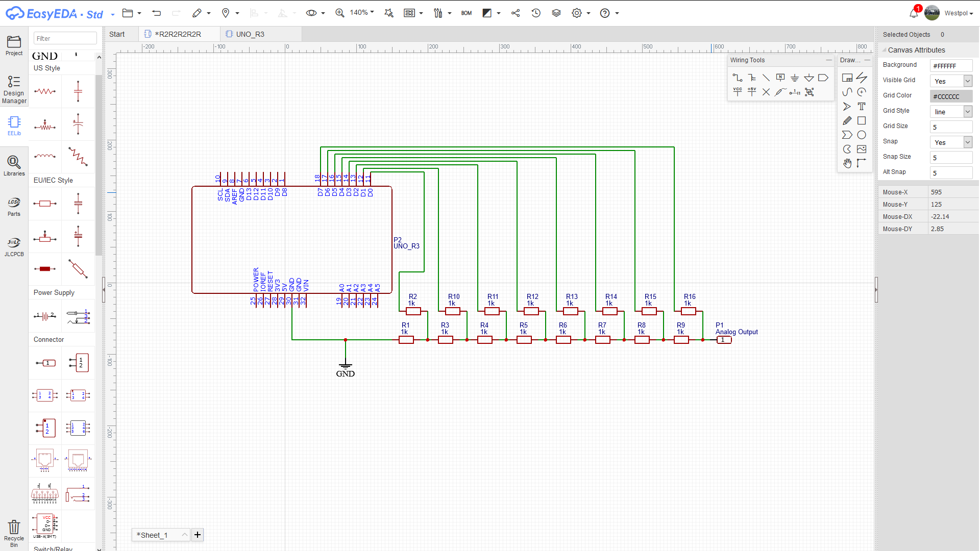Choose the Drag hand tool
Screen dimensions: 980x551
pyautogui.click(x=847, y=163)
